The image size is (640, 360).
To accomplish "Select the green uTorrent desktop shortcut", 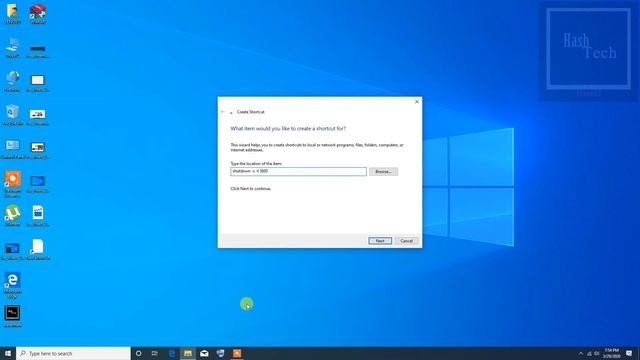I will 13,216.
